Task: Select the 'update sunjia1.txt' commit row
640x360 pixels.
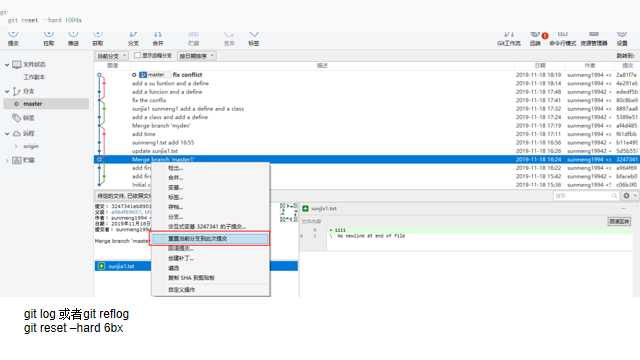Action: pos(366,151)
